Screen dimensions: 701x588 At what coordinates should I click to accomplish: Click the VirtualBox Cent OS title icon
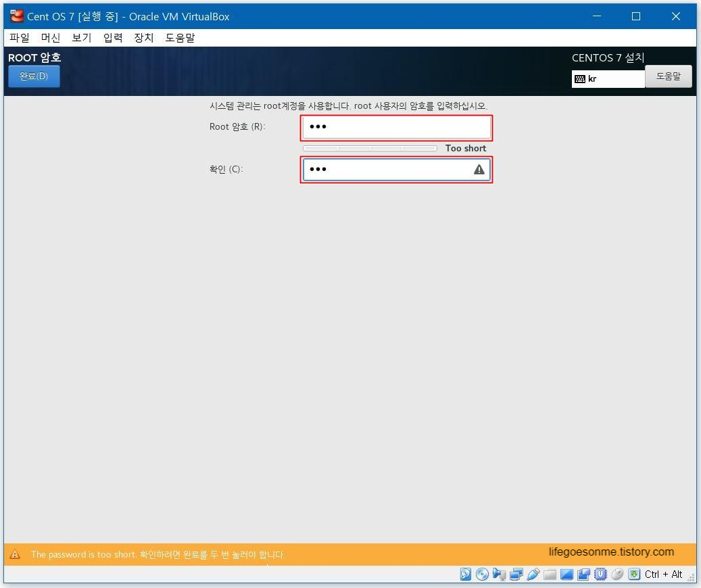pos(16,16)
